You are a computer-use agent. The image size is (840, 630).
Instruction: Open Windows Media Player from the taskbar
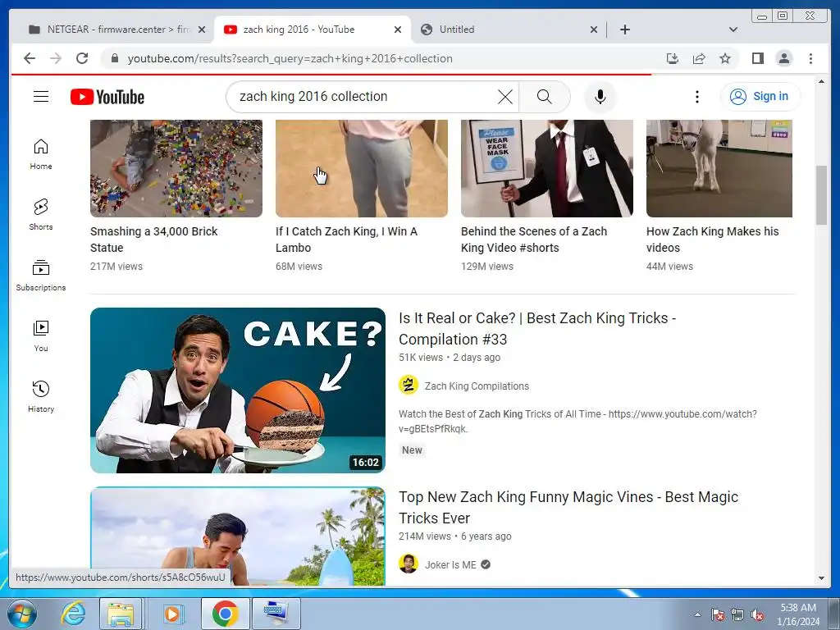point(172,614)
